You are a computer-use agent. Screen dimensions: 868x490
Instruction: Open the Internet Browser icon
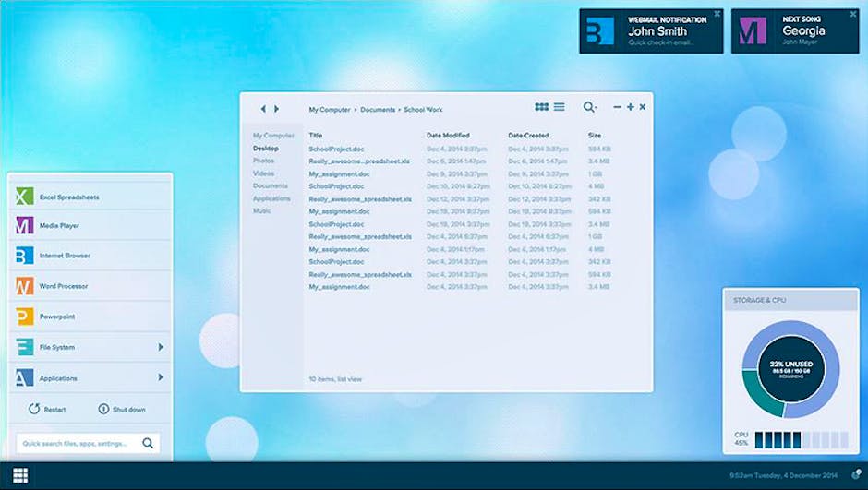coord(24,256)
